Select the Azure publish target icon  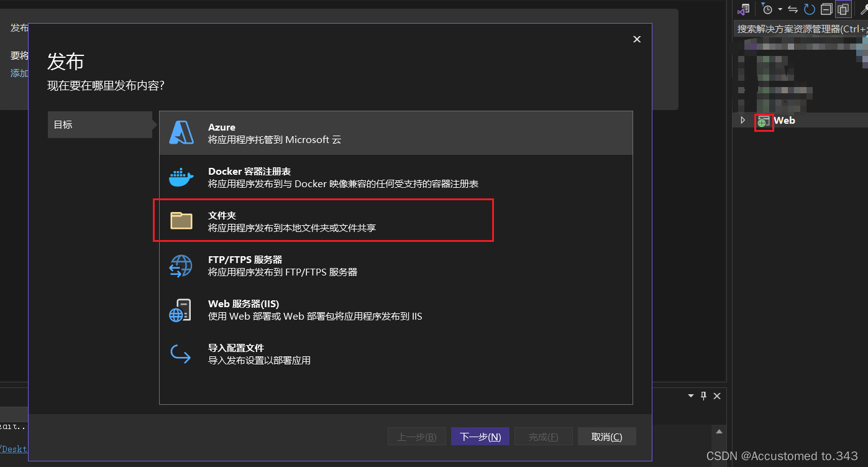click(x=181, y=132)
